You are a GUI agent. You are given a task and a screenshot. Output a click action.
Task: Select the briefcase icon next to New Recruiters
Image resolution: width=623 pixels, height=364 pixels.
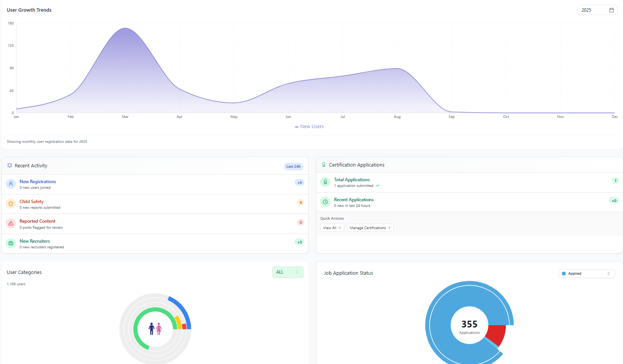click(x=11, y=243)
